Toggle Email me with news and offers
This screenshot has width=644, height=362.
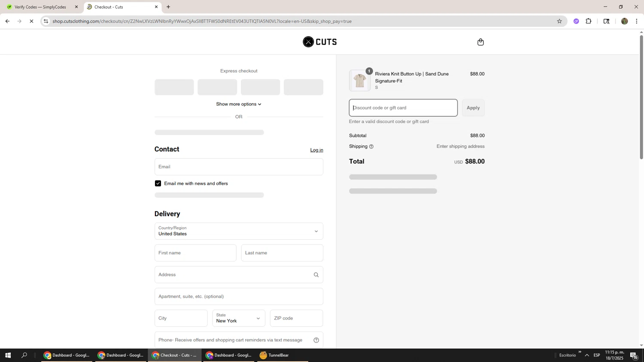point(158,184)
